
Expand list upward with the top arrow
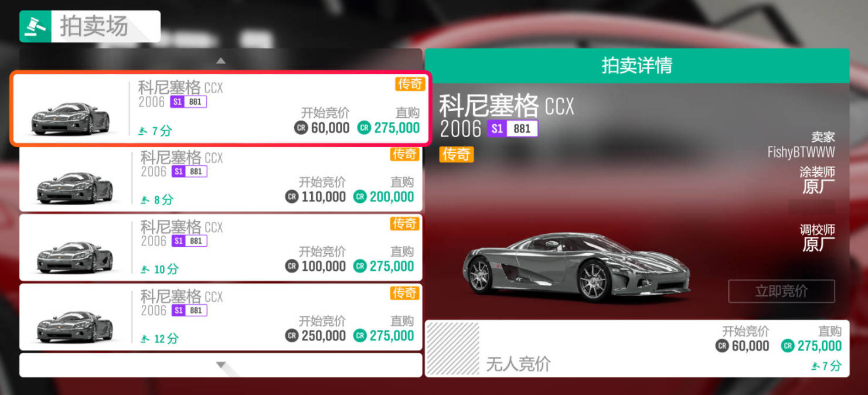click(x=220, y=60)
